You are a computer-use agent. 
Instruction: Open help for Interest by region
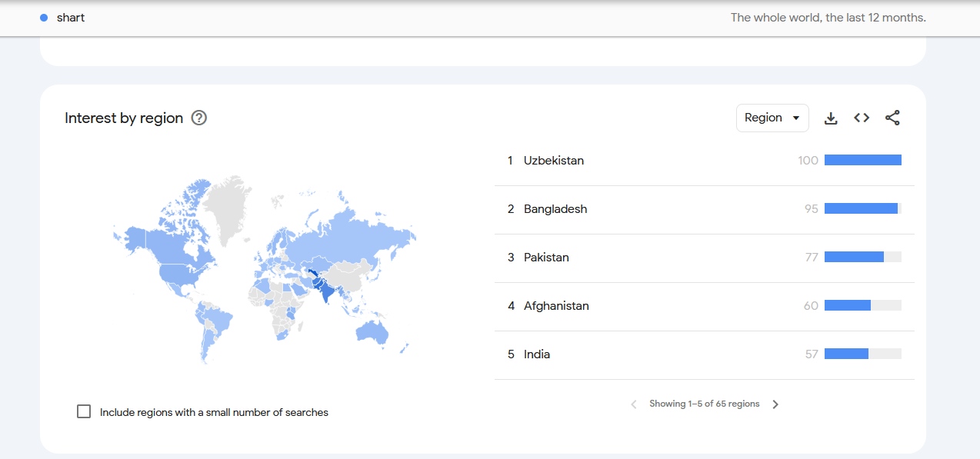pyautogui.click(x=199, y=118)
